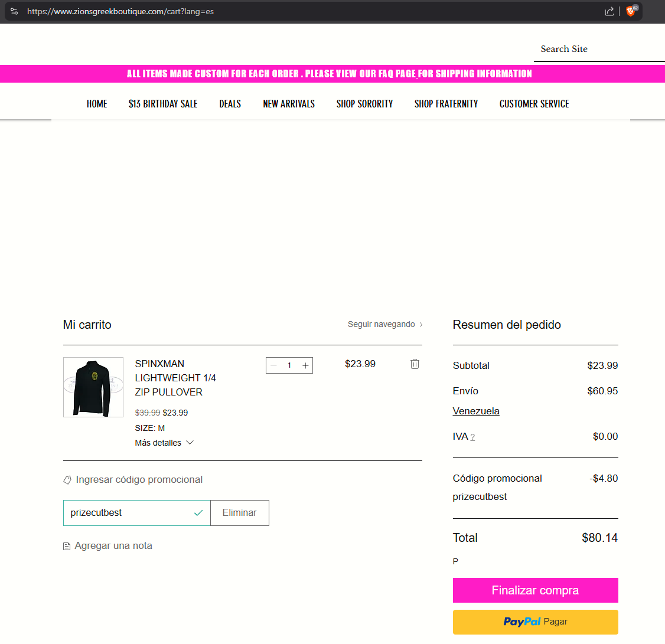Click the chevron beside Seguir navegando

420,325
